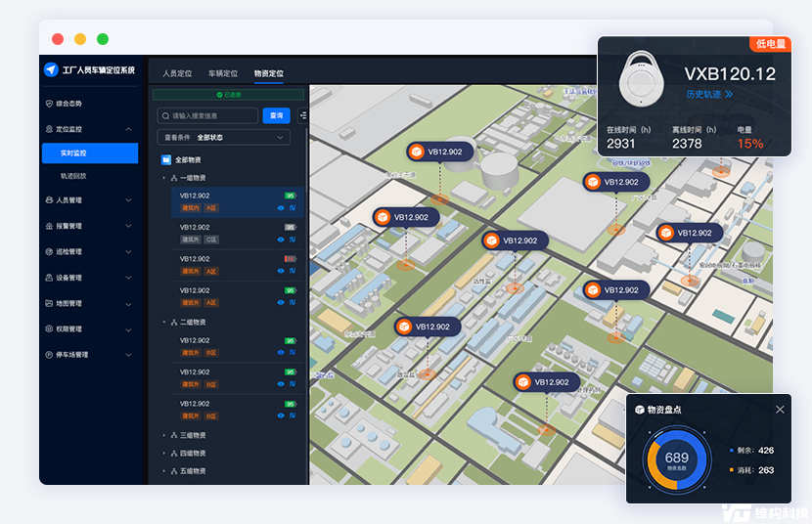Click the 全部物资 folder icon
Viewport: 812px width, 524px height.
[166, 159]
